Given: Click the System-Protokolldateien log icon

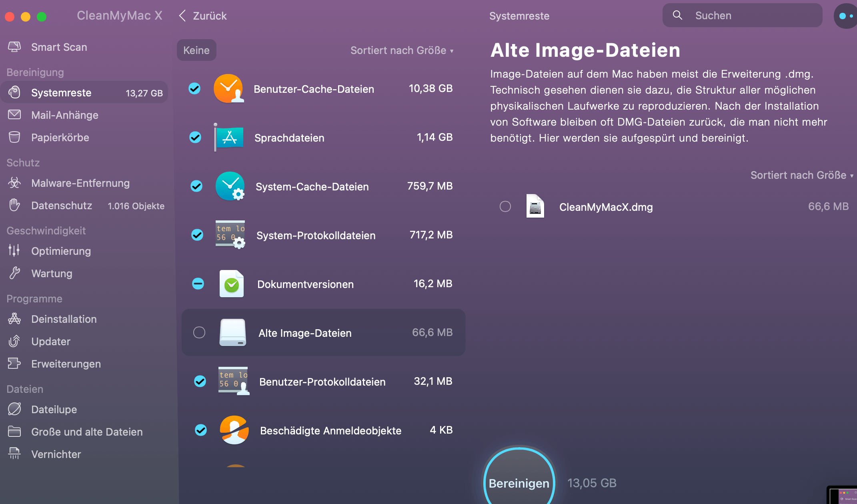Looking at the screenshot, I should point(231,235).
